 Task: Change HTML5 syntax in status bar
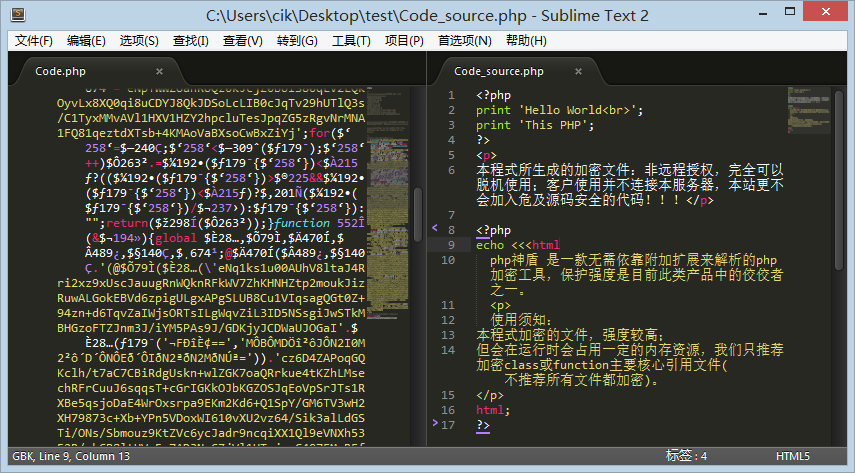793,456
